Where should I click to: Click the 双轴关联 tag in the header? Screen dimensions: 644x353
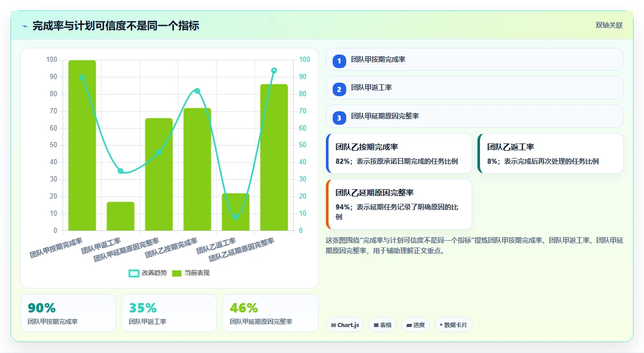click(609, 25)
